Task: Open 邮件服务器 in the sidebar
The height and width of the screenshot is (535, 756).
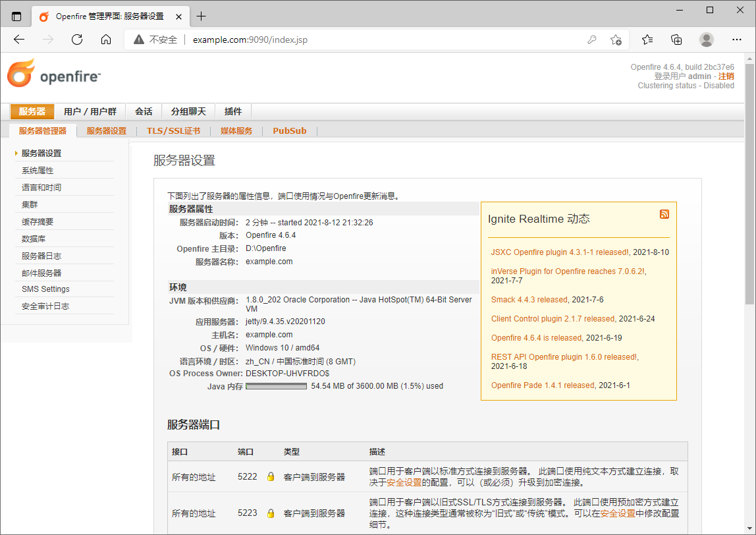Action: (41, 273)
